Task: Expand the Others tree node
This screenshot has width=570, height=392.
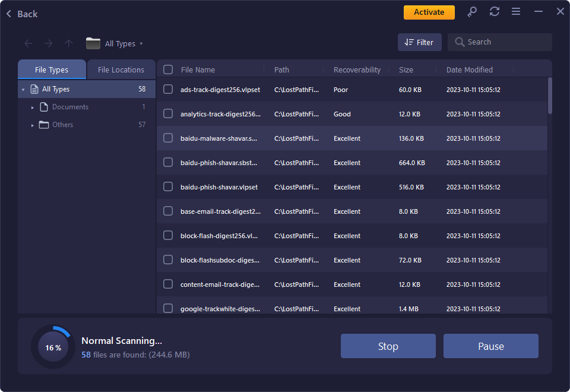Action: coord(33,124)
